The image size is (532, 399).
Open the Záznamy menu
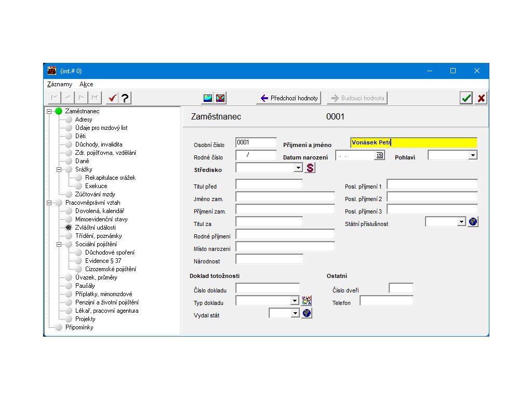coord(59,84)
